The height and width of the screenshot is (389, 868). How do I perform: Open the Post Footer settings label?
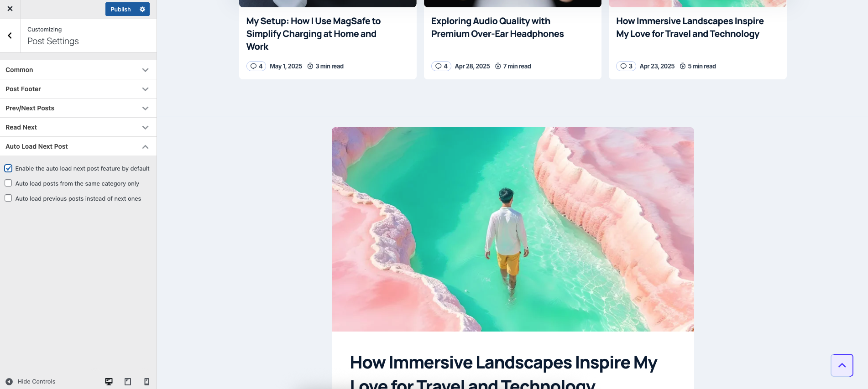tap(23, 89)
